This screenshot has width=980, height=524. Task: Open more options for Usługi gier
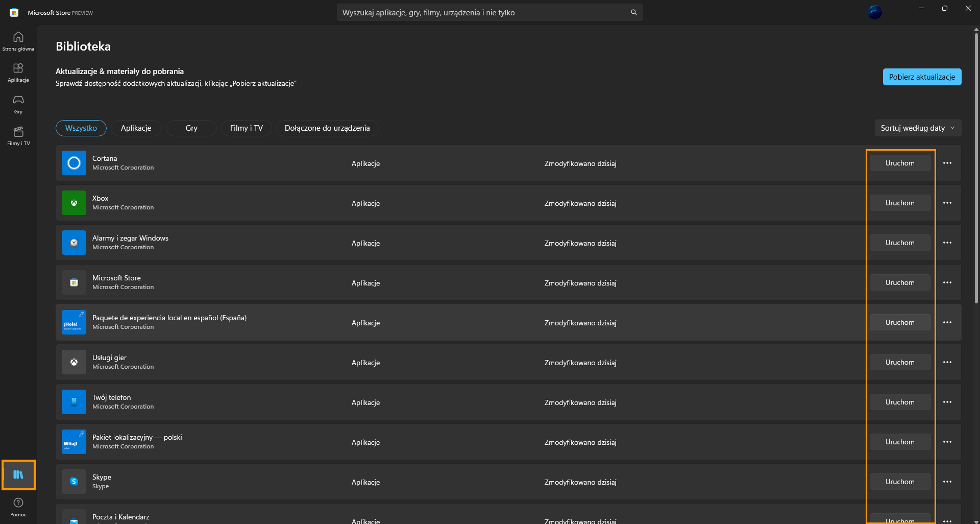[947, 362]
